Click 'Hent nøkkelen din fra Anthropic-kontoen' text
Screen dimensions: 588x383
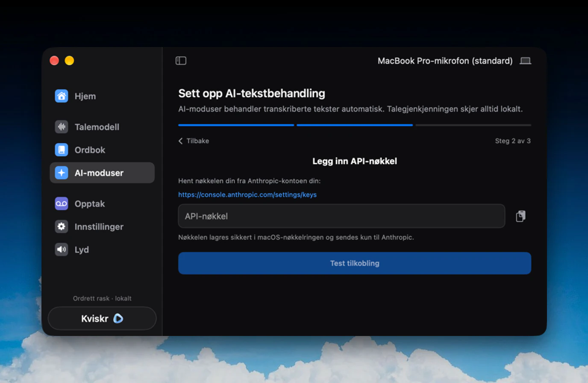[250, 181]
